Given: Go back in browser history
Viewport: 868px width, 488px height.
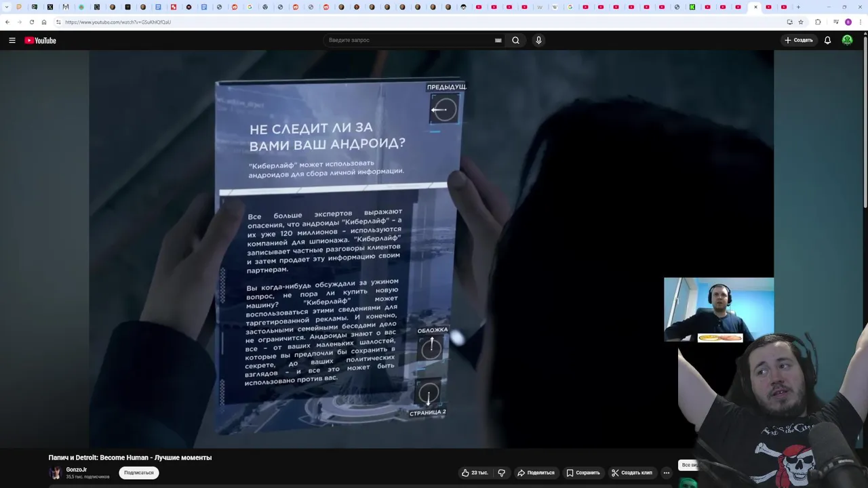Looking at the screenshot, I should [7, 22].
